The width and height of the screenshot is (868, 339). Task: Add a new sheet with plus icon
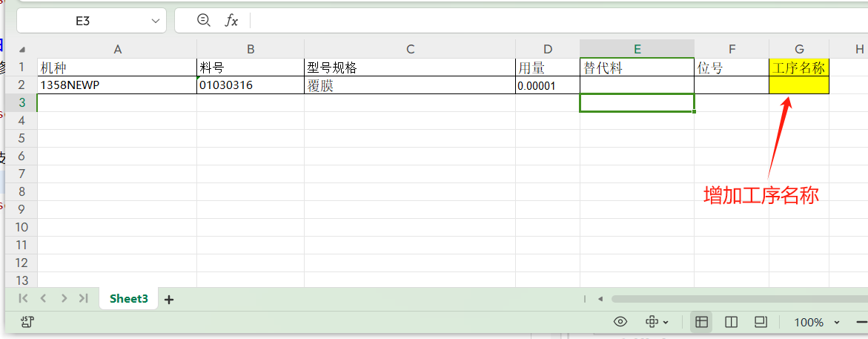169,300
